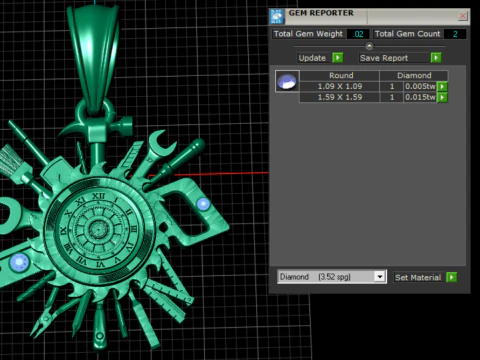Close the Gem Reporter panel
The height and width of the screenshot is (360, 480).
click(463, 16)
